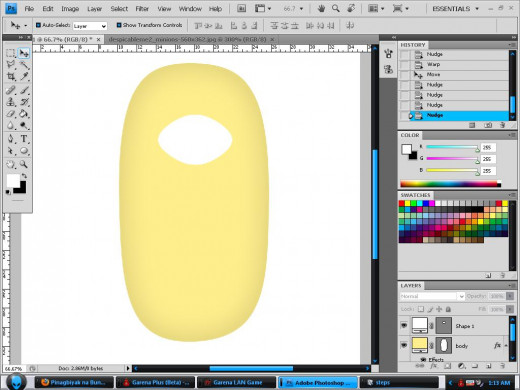Toggle lock transparent pixels in Layers

click(421, 309)
